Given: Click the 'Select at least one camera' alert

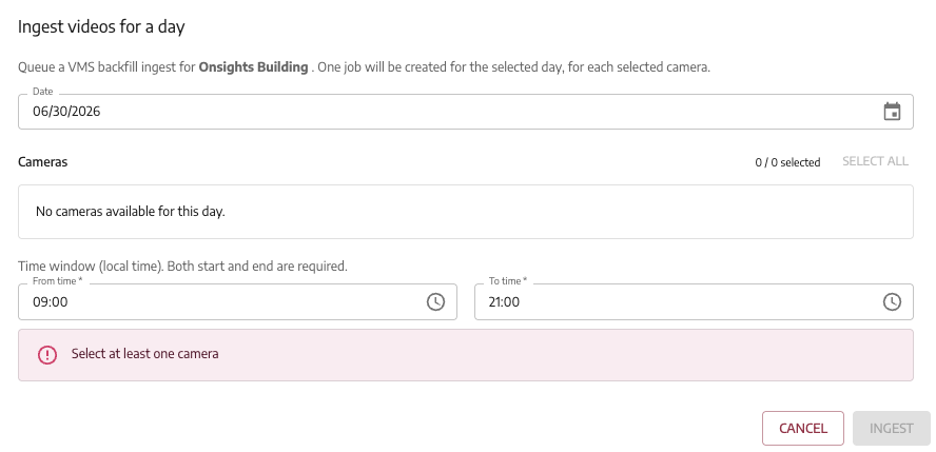Looking at the screenshot, I should [x=466, y=355].
